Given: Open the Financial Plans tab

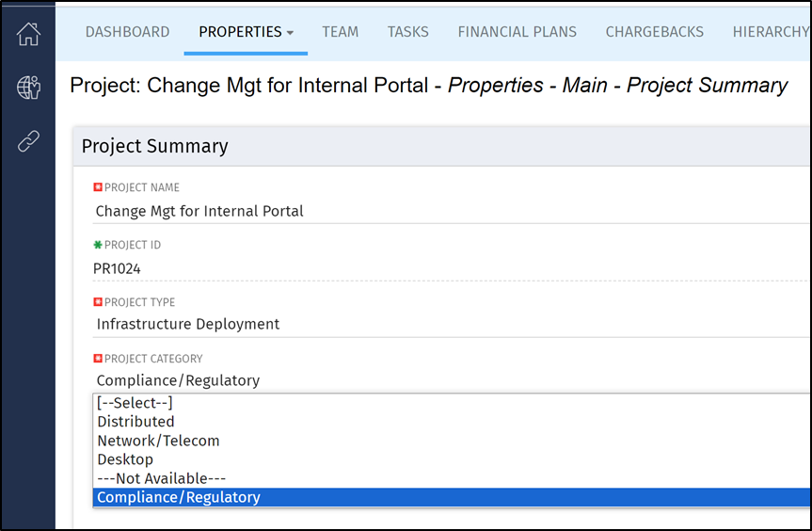Looking at the screenshot, I should coord(517,32).
